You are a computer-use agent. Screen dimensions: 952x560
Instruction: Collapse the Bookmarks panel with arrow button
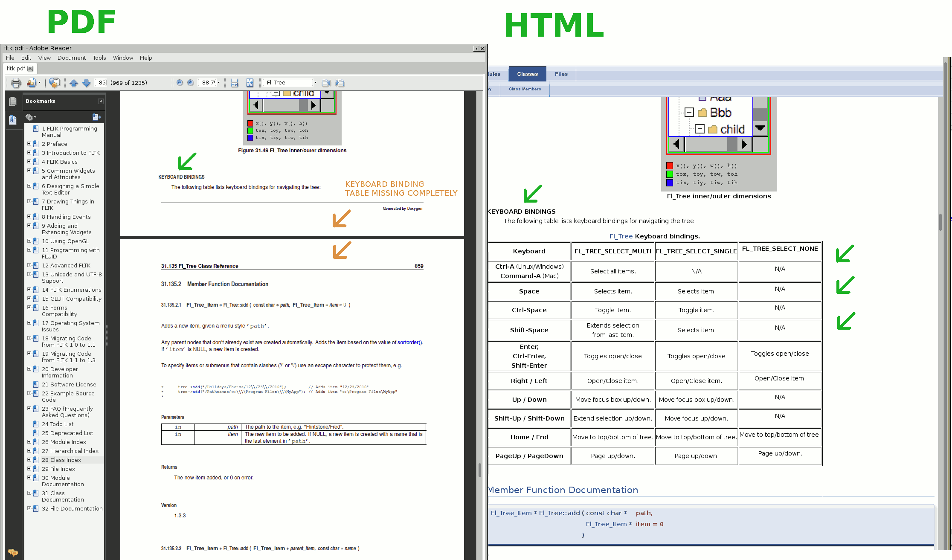coord(101,101)
